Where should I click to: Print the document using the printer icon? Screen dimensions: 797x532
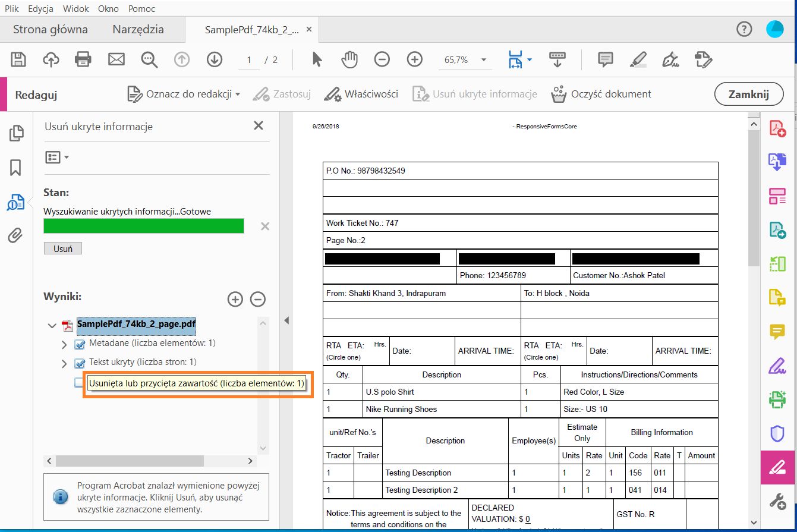(83, 59)
